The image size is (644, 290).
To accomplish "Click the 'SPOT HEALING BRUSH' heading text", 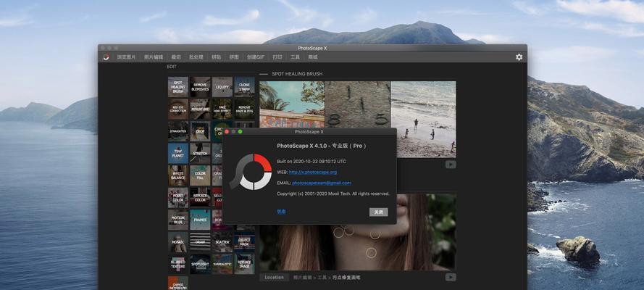I will point(297,74).
